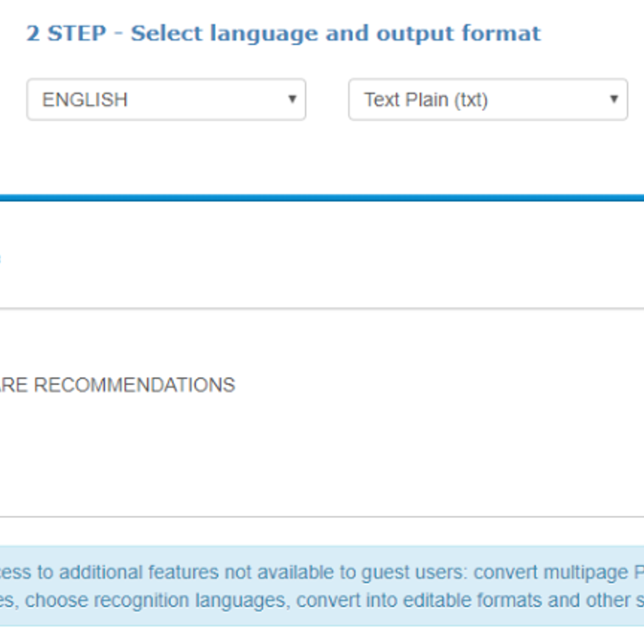Click the guest users feature notice banner
Screen dimensions: 644x644
[x=322, y=586]
